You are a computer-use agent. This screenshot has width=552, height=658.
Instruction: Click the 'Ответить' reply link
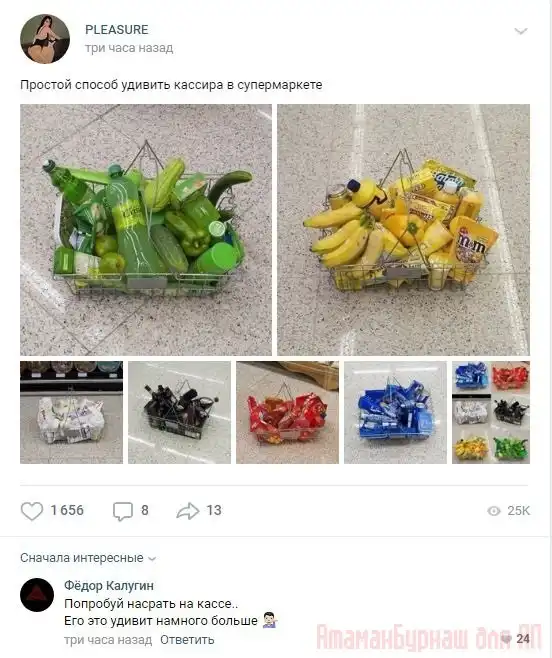[x=187, y=640]
